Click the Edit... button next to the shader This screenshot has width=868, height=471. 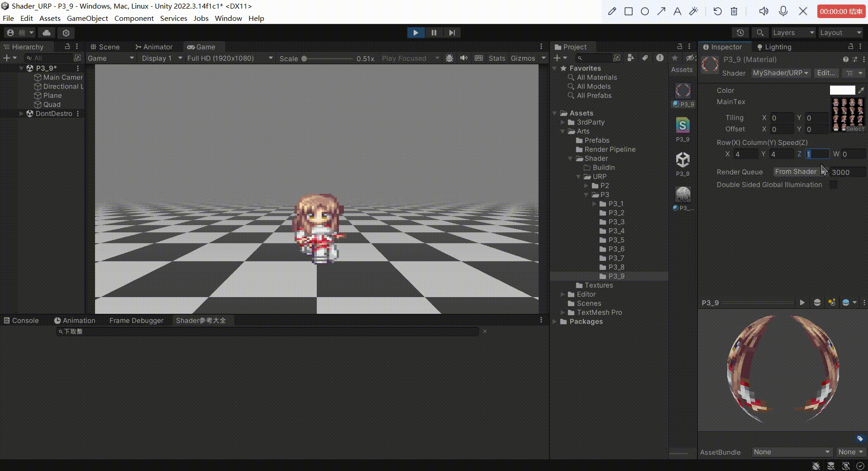click(x=825, y=73)
